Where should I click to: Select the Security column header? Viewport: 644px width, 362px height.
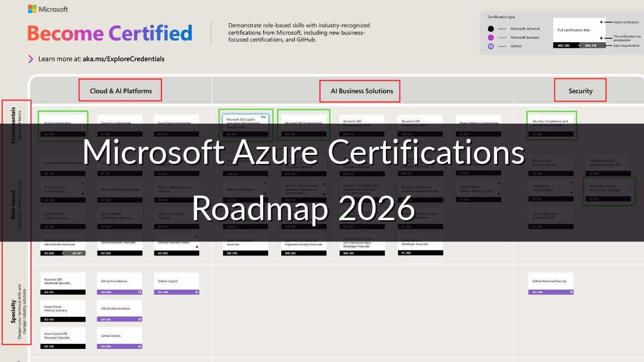[581, 91]
